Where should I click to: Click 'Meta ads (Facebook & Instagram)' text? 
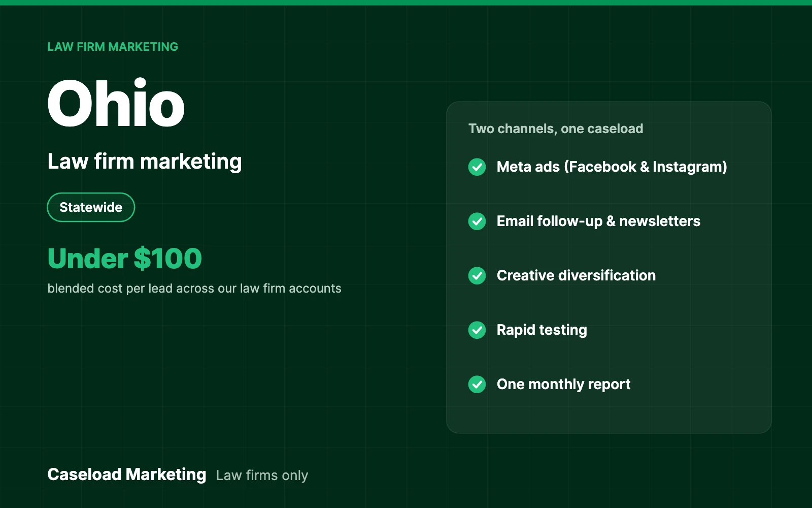[612, 167]
